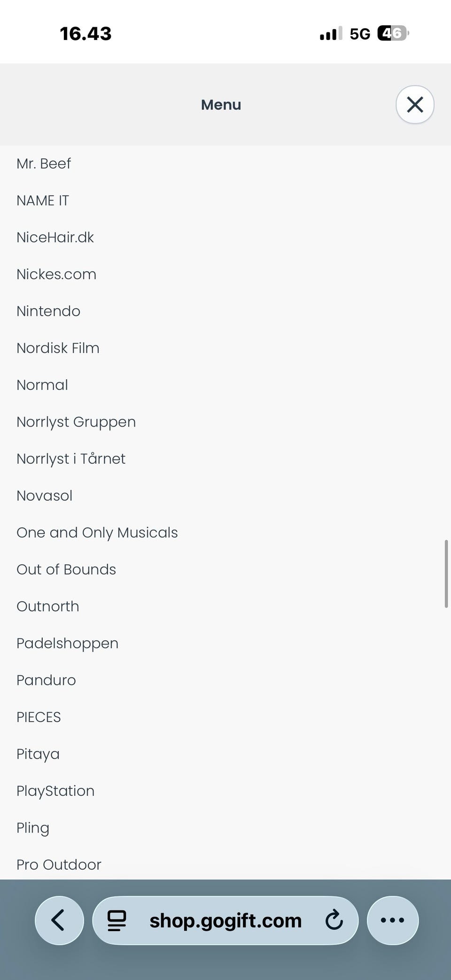Close the Menu with the X icon
Viewport: 451px width, 980px height.
click(415, 105)
